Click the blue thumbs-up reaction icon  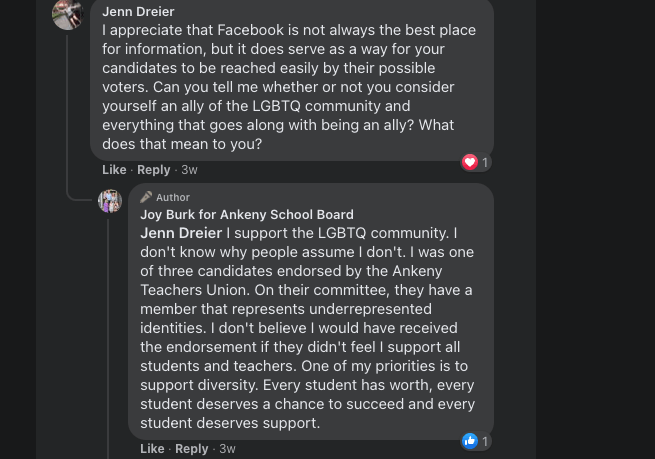click(470, 441)
